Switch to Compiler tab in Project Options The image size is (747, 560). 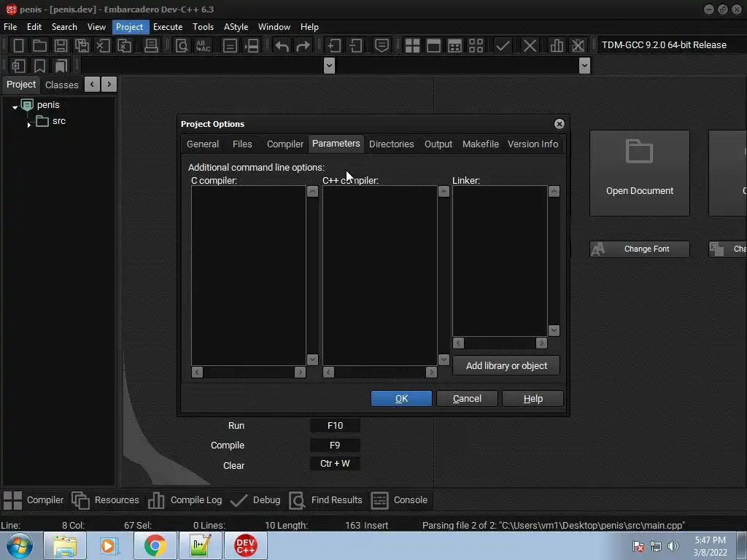tap(285, 144)
